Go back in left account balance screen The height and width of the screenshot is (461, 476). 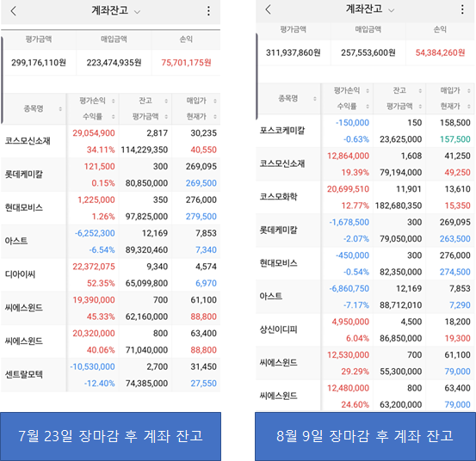point(14,11)
